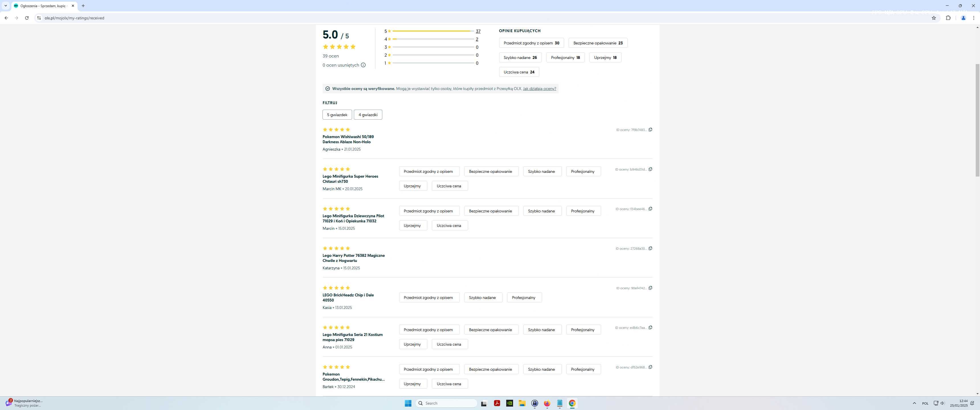Open news widget Najpopularniejsz... in taskbar
This screenshot has width=980, height=410.
point(24,403)
